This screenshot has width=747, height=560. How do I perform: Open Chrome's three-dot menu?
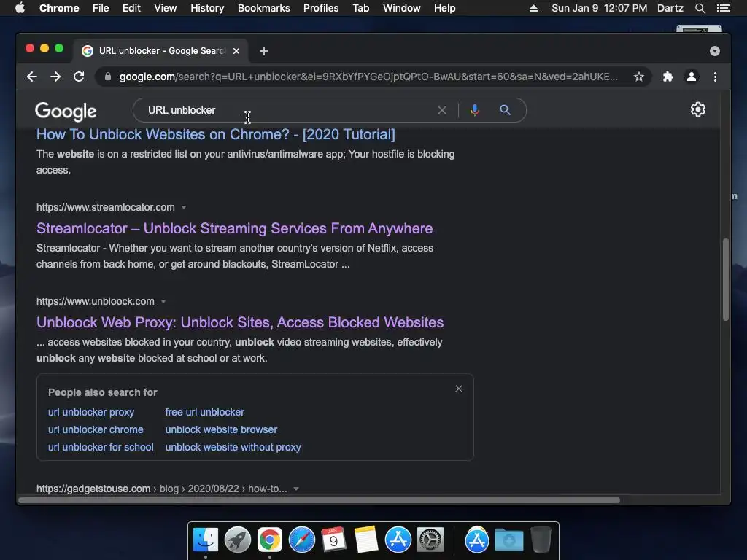pyautogui.click(x=715, y=77)
